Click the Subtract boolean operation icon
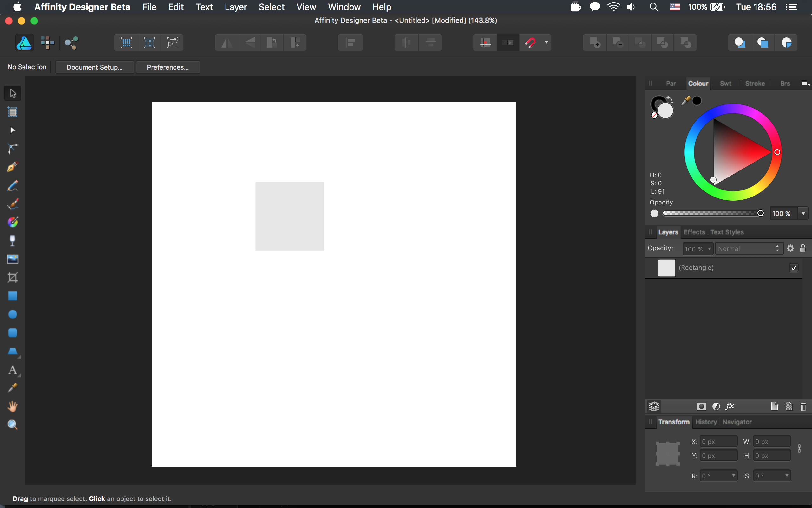The height and width of the screenshot is (508, 812). pyautogui.click(x=617, y=43)
